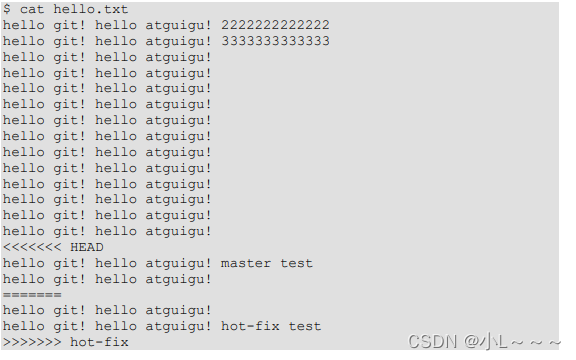This screenshot has height=360, width=576.
Task: Click the dollar sign shell prompt
Action: [7, 9]
